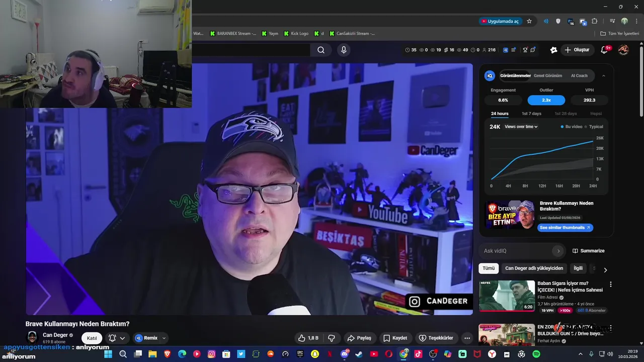The width and height of the screenshot is (644, 362).
Task: Click the vidIQ trophy icon in header
Action: click(x=525, y=50)
